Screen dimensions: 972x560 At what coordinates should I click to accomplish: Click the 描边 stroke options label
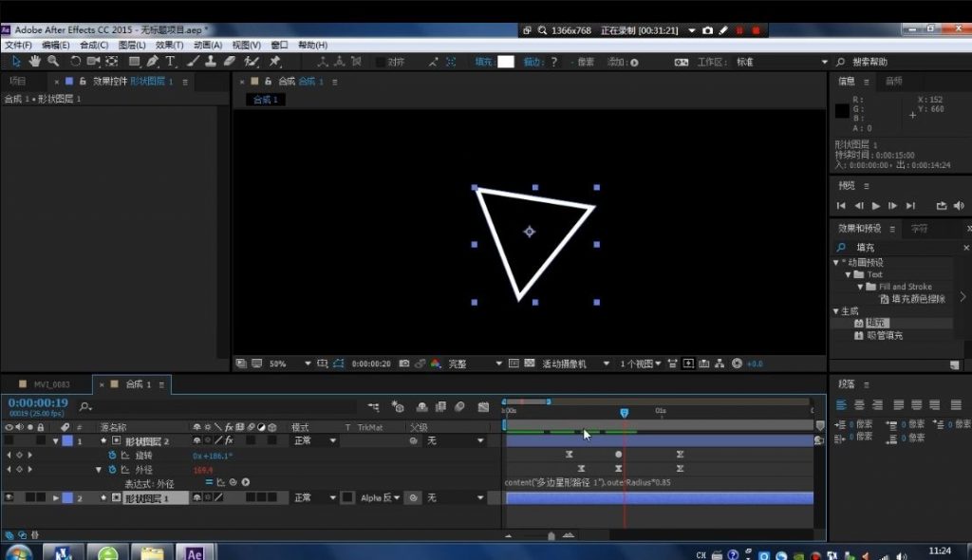coord(532,62)
